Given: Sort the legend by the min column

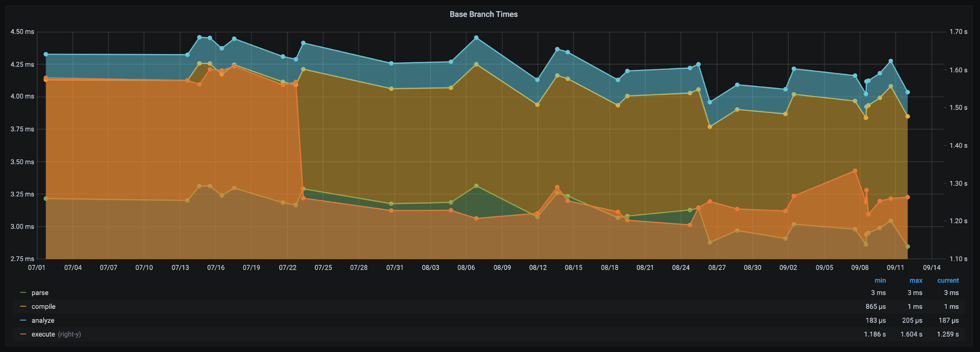Looking at the screenshot, I should tap(880, 281).
